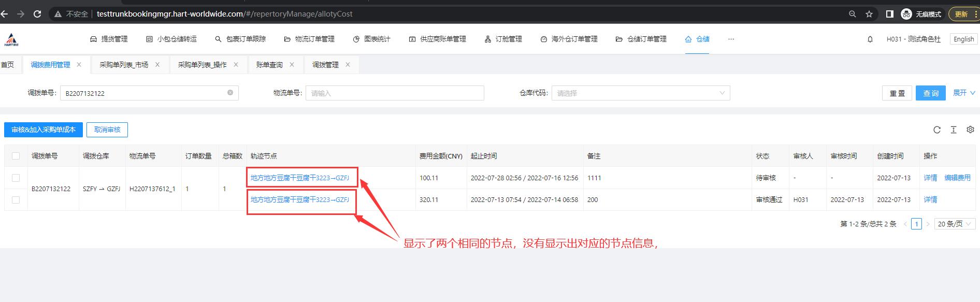Image resolution: width=980 pixels, height=302 pixels.
Task: Open the 订舱管理 menu
Action: coord(503,39)
